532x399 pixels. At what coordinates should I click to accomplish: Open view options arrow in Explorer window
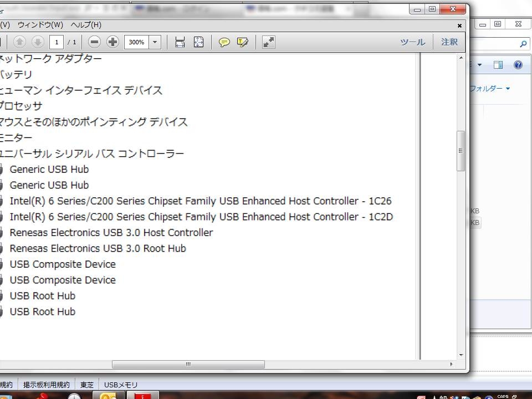479,65
